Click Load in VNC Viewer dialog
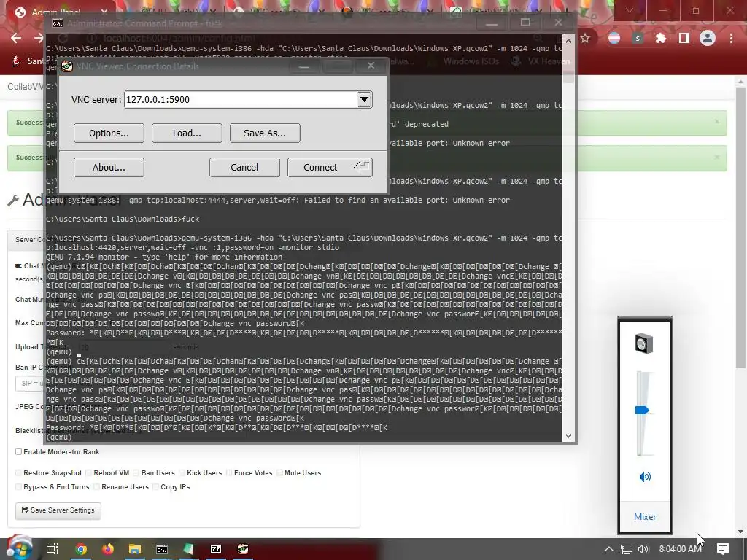 coord(187,133)
